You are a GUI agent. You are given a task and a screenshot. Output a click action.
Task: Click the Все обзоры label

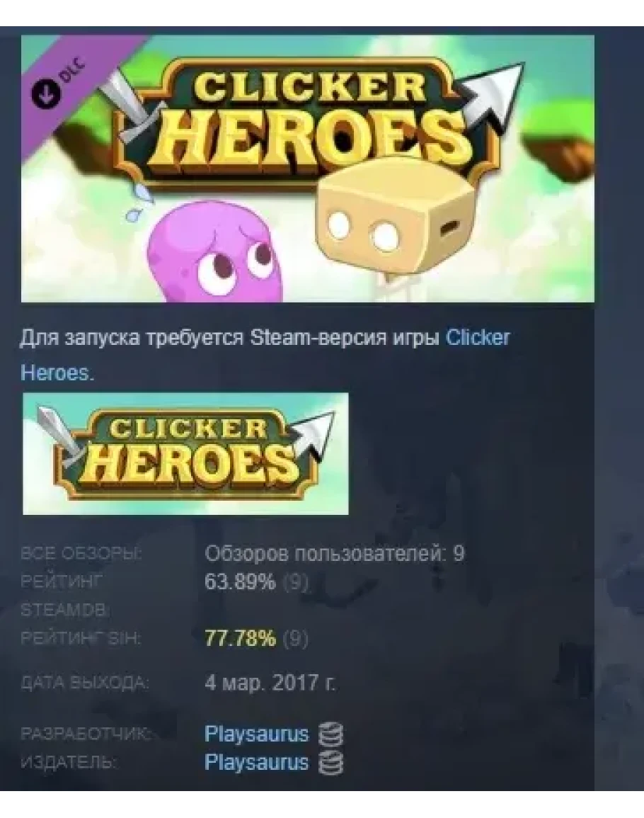[x=81, y=554]
